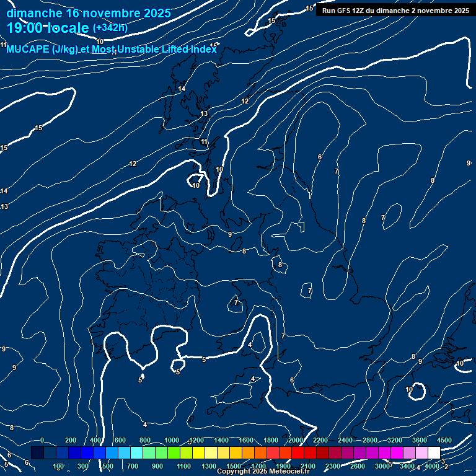
Task: Click the '2000' legend value
Action: click(x=296, y=440)
